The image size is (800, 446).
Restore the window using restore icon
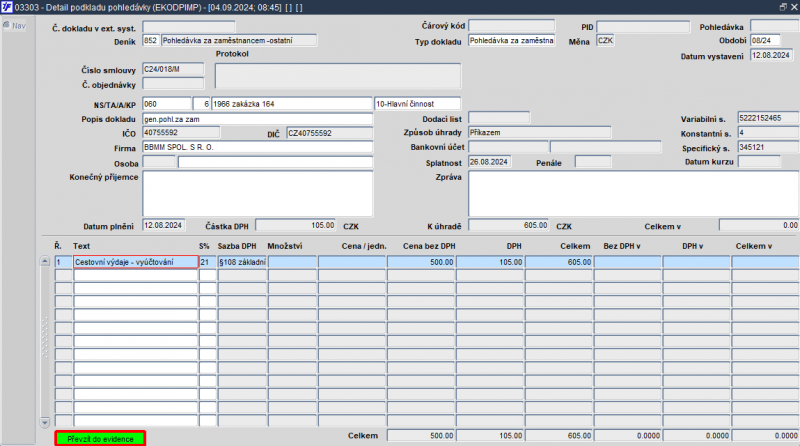783,7
